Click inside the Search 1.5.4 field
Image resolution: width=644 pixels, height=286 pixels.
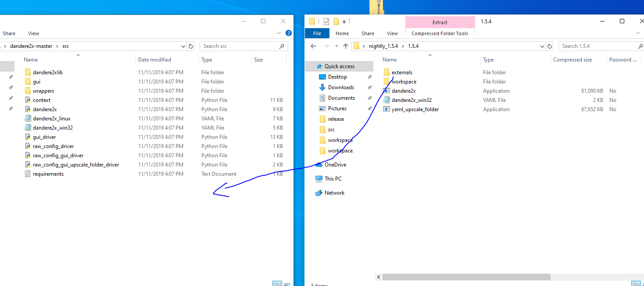[x=597, y=46]
